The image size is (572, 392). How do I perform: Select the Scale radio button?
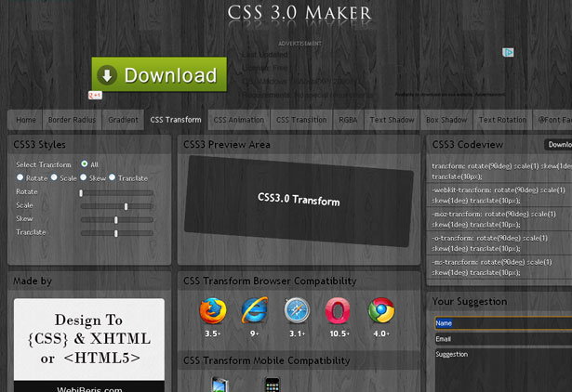(x=54, y=177)
